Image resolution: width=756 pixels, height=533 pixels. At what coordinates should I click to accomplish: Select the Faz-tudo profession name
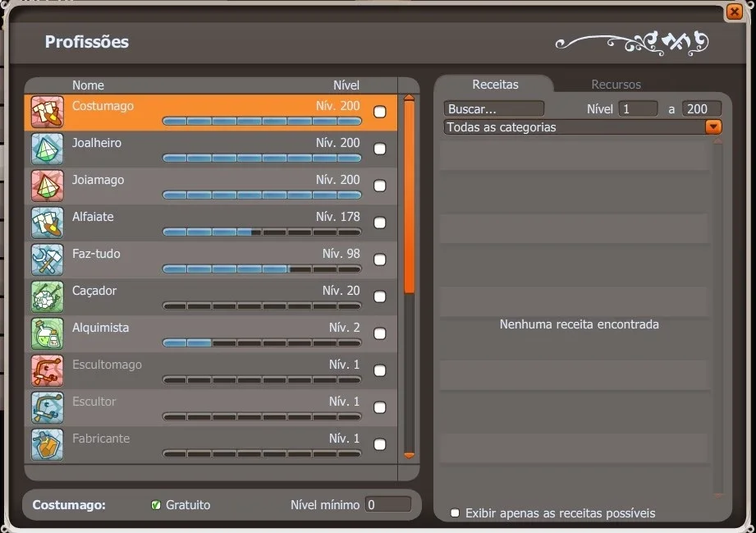coord(96,254)
